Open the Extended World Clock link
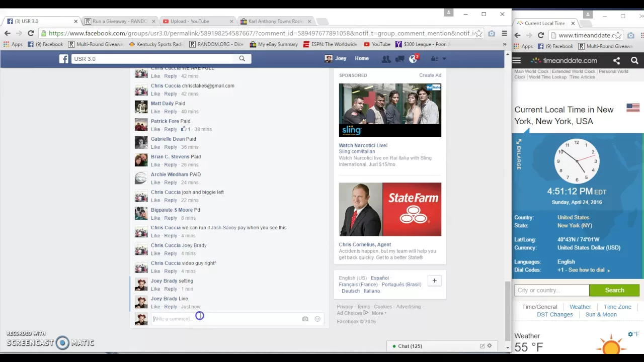This screenshot has width=644, height=362. [x=574, y=71]
